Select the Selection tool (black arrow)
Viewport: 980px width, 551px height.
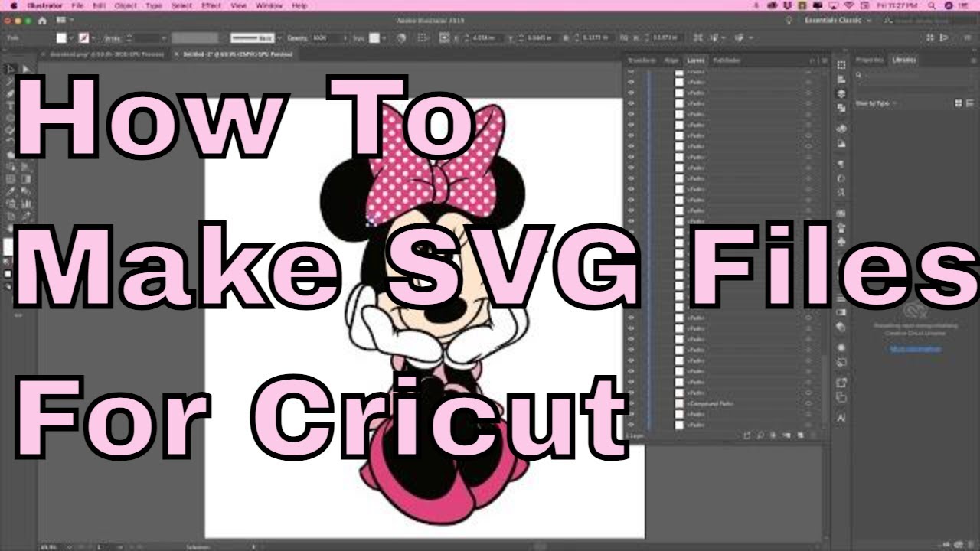coord(10,69)
